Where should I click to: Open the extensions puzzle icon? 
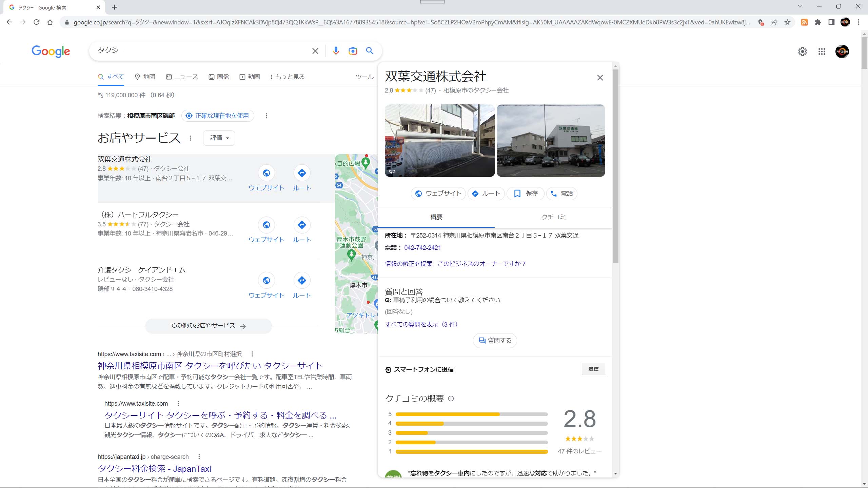pos(818,22)
